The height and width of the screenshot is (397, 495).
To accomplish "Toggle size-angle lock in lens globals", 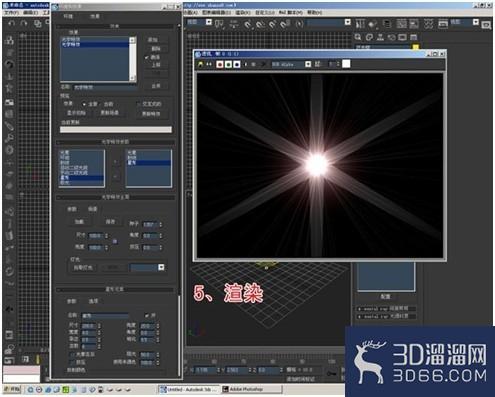I will (115, 241).
